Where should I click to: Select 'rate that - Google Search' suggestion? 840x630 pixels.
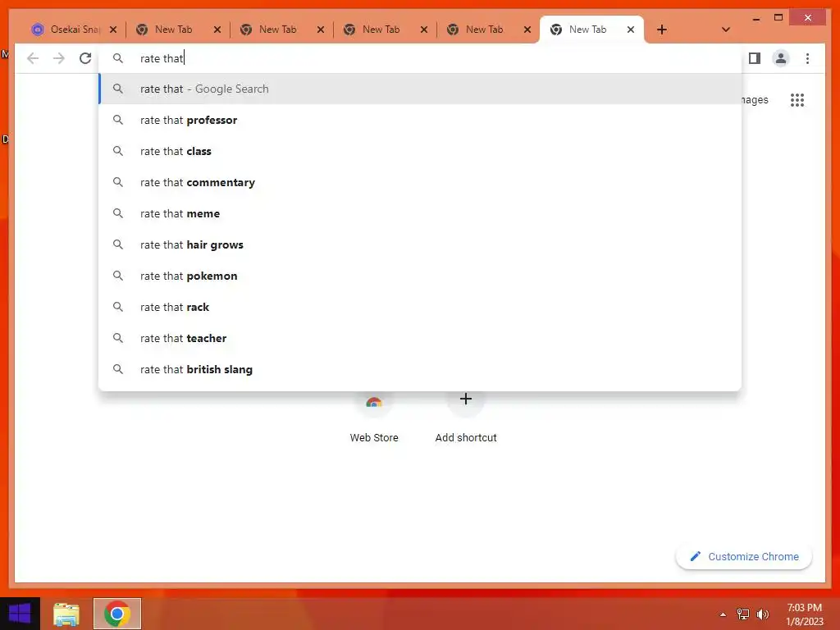pyautogui.click(x=420, y=89)
